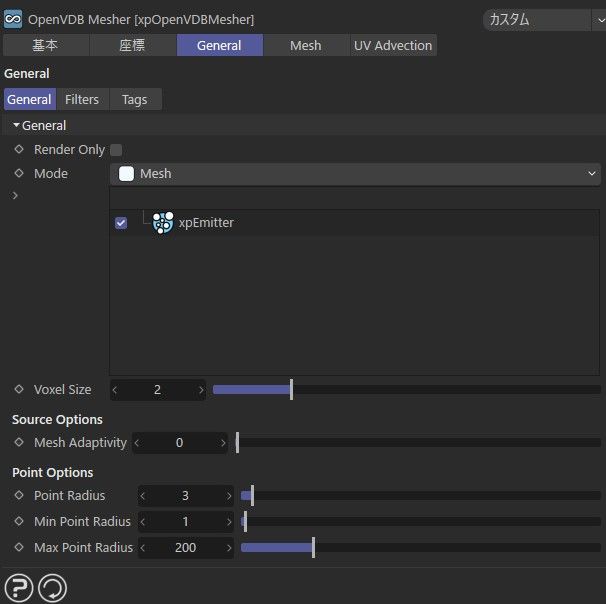Click the Point Radius slider handle
The height and width of the screenshot is (604, 606).
[x=252, y=495]
